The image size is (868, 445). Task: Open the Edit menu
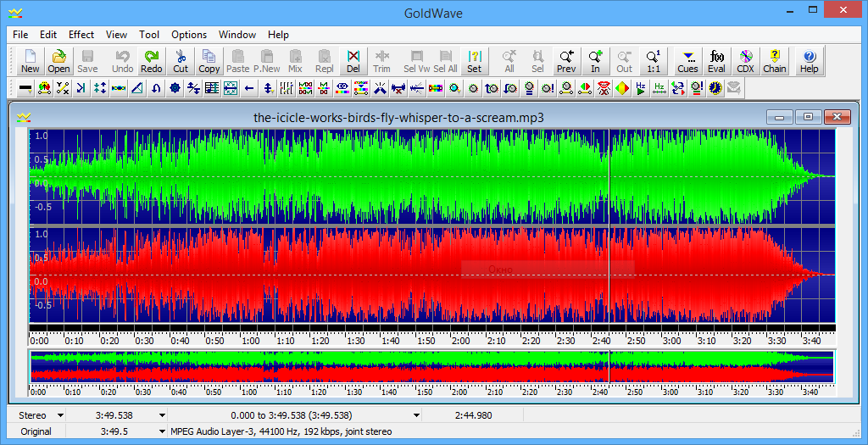click(x=48, y=34)
